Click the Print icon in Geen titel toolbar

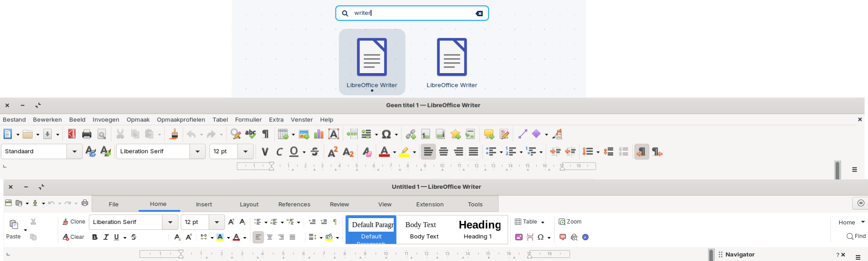coord(87,134)
